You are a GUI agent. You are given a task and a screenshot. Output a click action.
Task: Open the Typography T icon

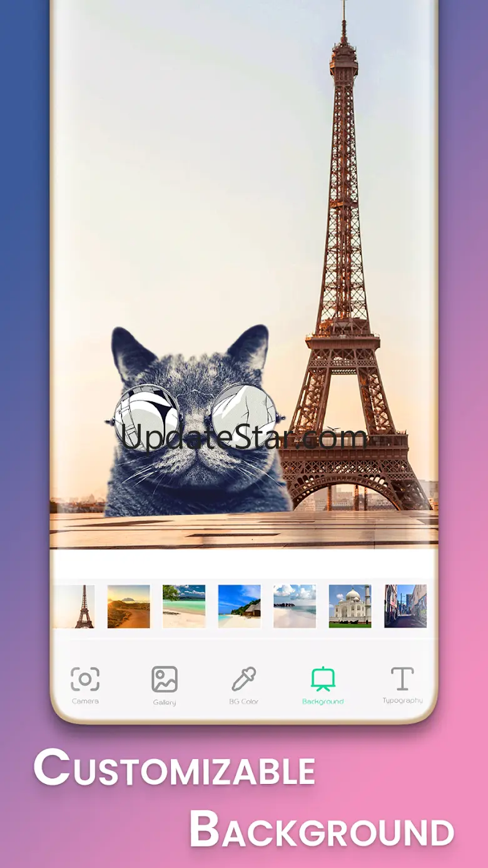[x=402, y=679]
